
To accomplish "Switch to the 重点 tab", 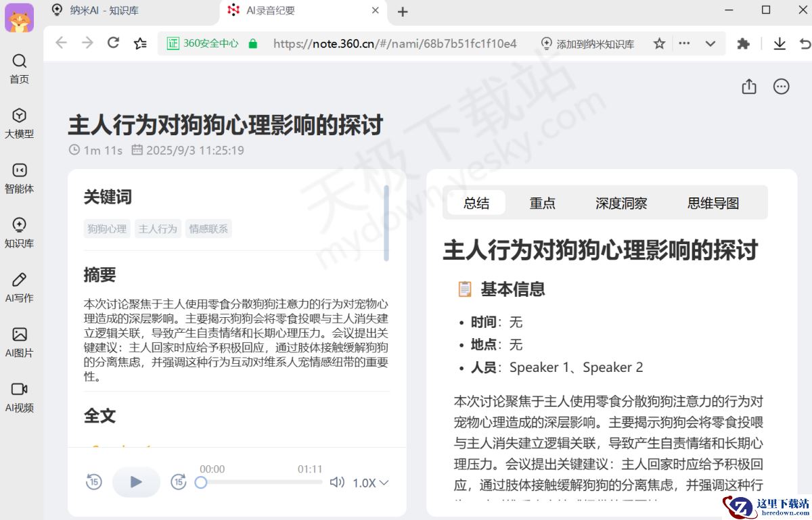I will [542, 203].
